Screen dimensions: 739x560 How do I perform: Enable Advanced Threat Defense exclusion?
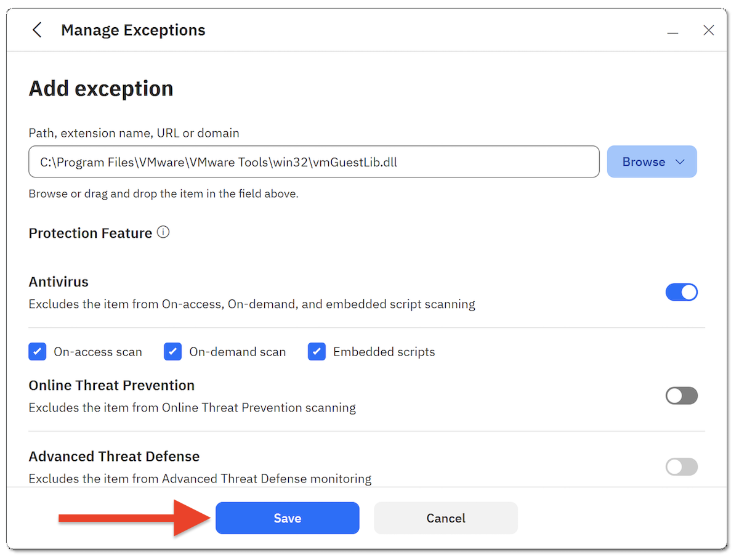click(x=681, y=466)
